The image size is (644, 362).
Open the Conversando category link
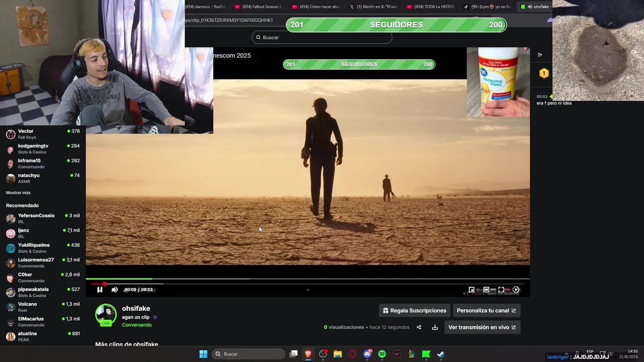(136, 325)
